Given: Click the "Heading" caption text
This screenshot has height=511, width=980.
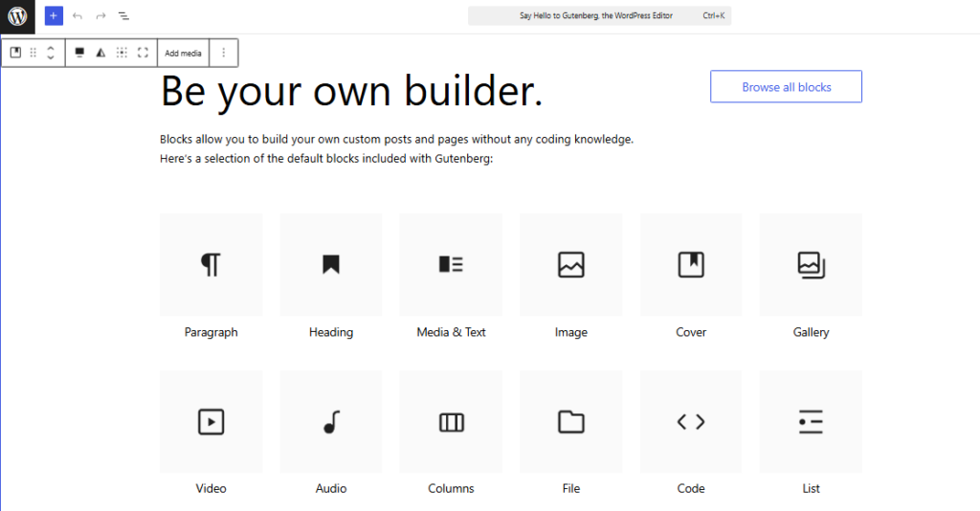Looking at the screenshot, I should [331, 332].
